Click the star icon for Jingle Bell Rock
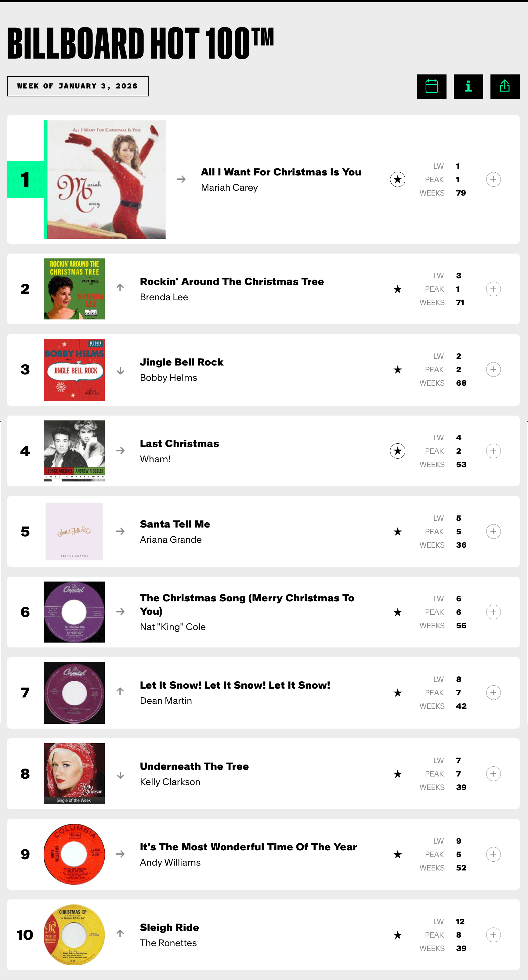The height and width of the screenshot is (980, 528). click(x=397, y=369)
